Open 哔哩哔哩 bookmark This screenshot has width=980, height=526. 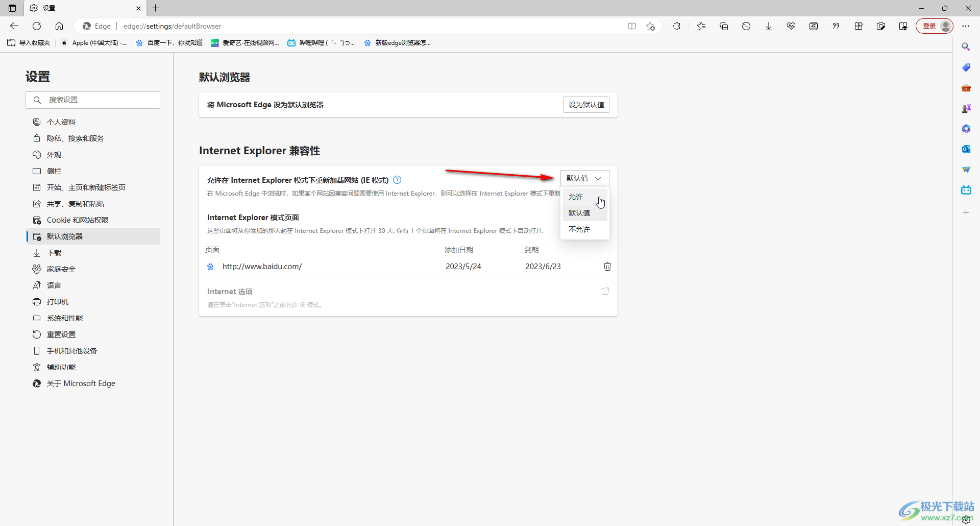click(321, 43)
